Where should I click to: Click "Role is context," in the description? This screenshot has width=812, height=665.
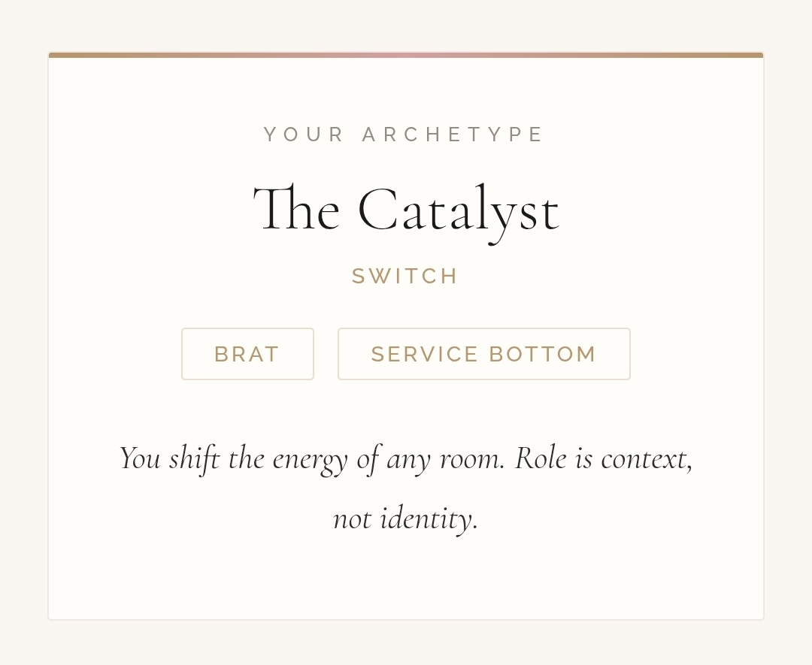(603, 458)
